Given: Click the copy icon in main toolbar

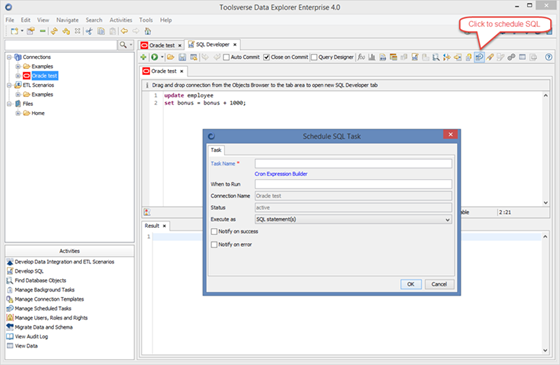Looking at the screenshot, I should (x=101, y=31).
